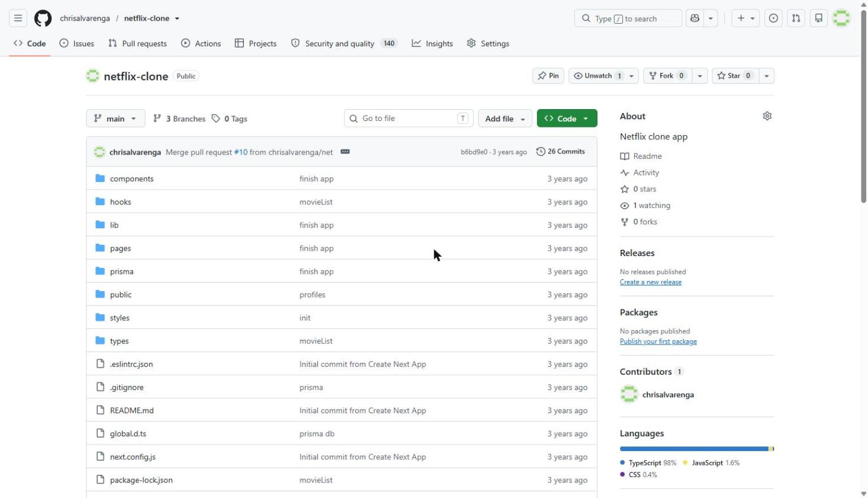Open the Projects tab
This screenshot has height=498, width=868.
coord(256,43)
